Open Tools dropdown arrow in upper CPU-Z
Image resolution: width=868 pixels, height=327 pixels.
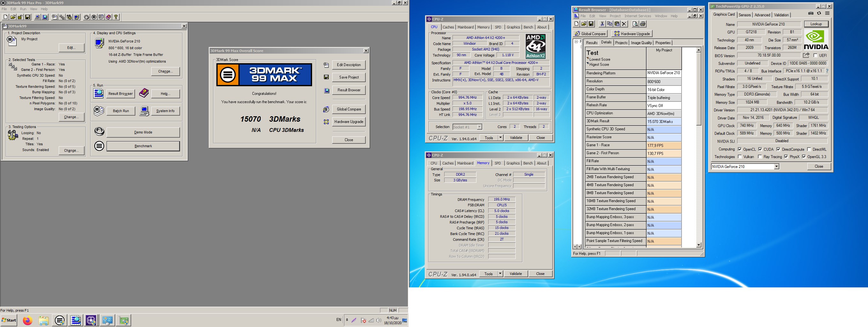tap(500, 138)
